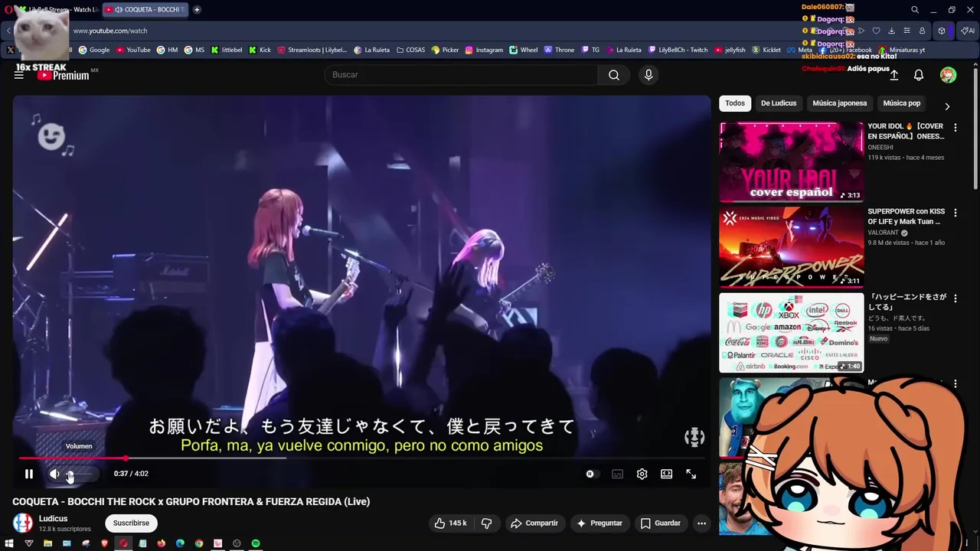The height and width of the screenshot is (551, 980).
Task: Open the more actions three-dot button below the video
Action: (701, 523)
